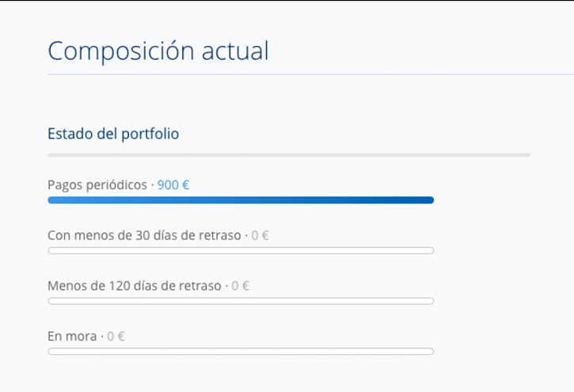Click the 0 € value next to En mora

tap(116, 337)
